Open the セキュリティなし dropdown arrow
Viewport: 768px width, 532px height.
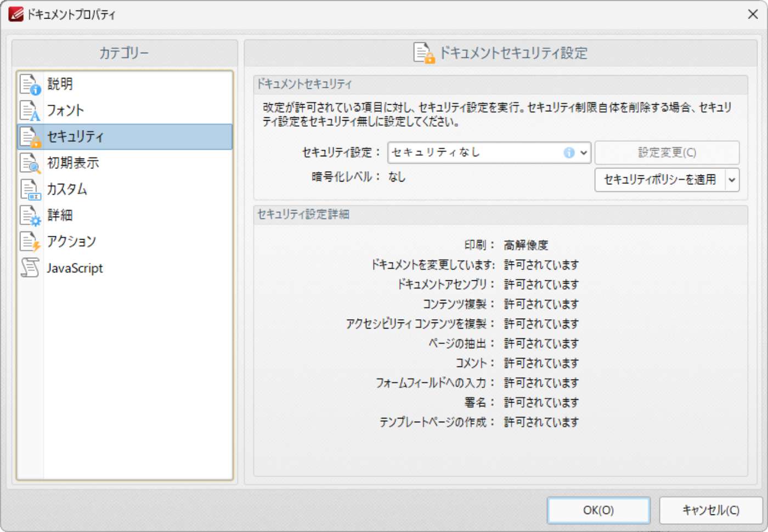tap(584, 152)
